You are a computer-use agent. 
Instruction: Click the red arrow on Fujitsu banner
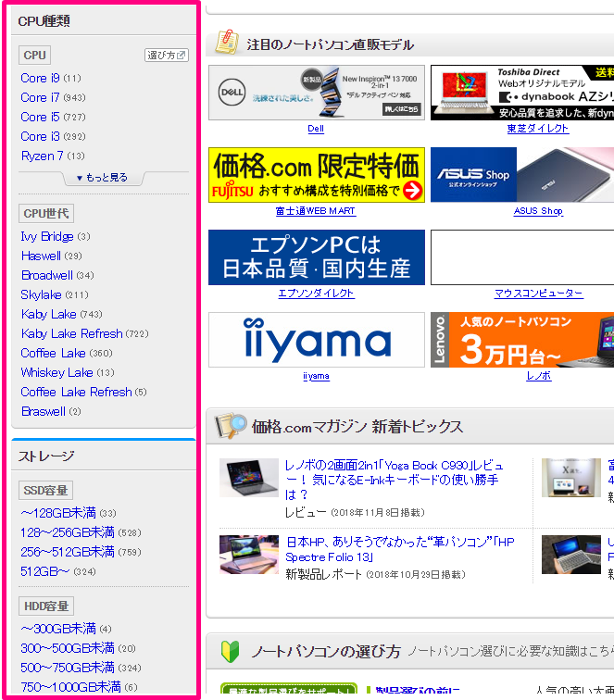412,191
